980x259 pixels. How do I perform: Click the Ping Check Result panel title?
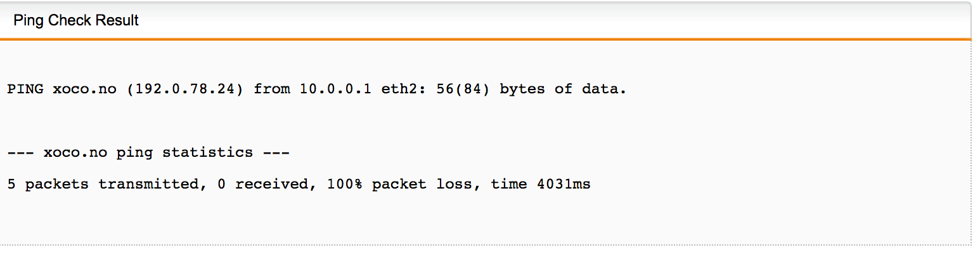76,20
